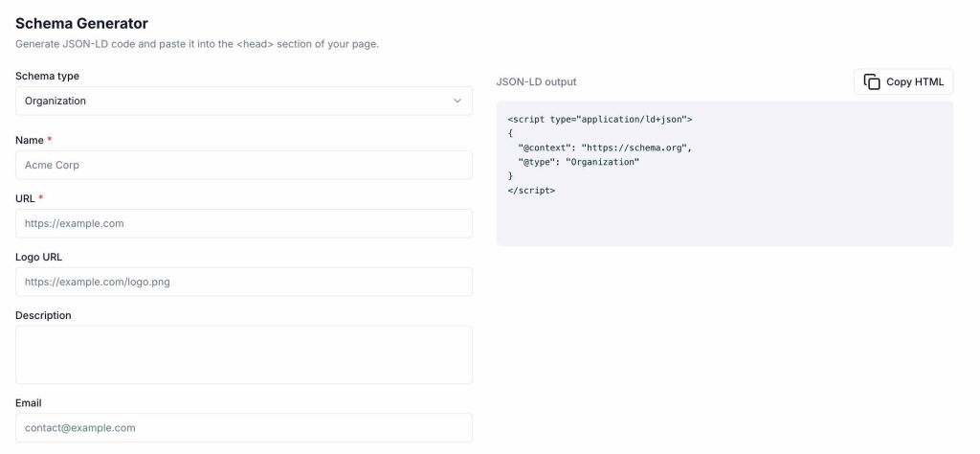Click the opening script type tag line
This screenshot has height=454, width=980.
pos(600,119)
